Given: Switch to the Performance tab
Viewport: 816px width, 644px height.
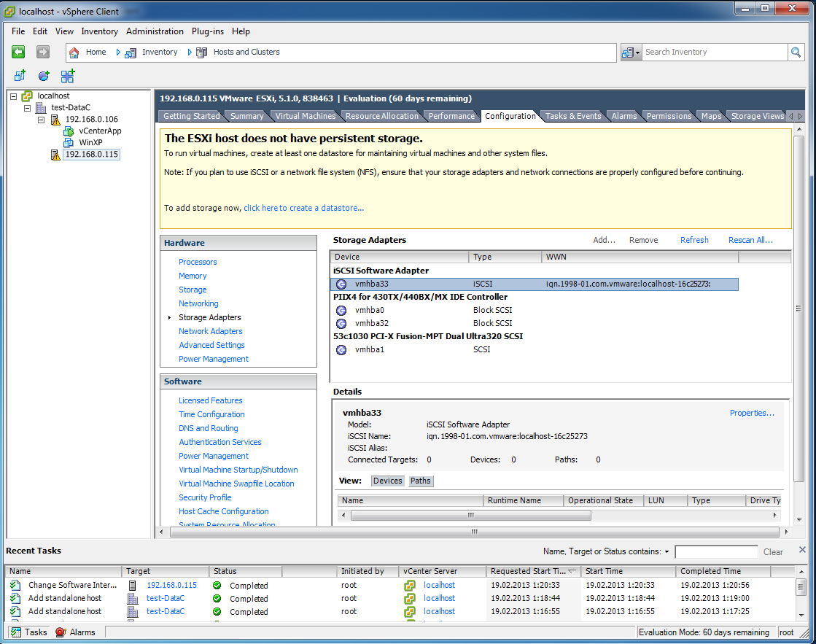Looking at the screenshot, I should [451, 116].
